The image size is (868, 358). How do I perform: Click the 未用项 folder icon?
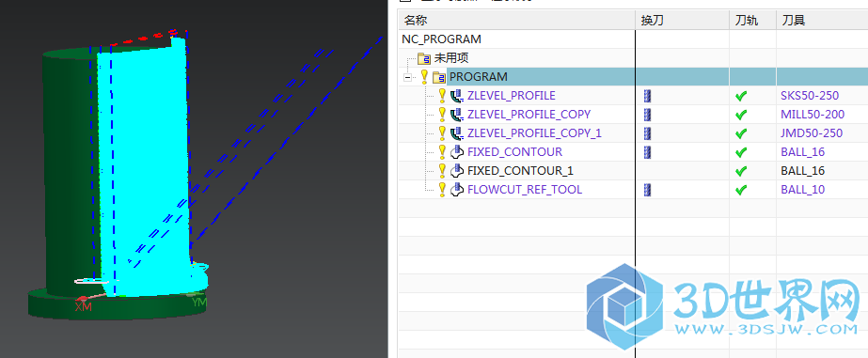tap(424, 58)
